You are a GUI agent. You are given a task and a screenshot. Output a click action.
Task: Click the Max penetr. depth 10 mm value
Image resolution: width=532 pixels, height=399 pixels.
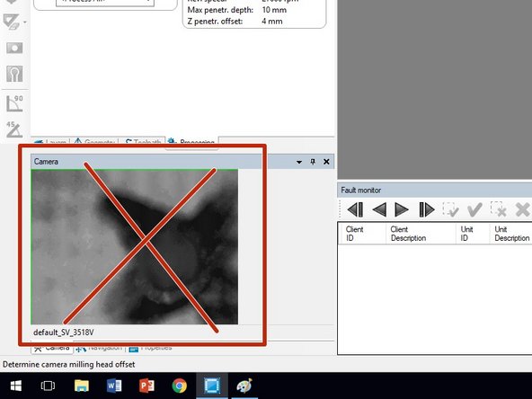pos(274,10)
